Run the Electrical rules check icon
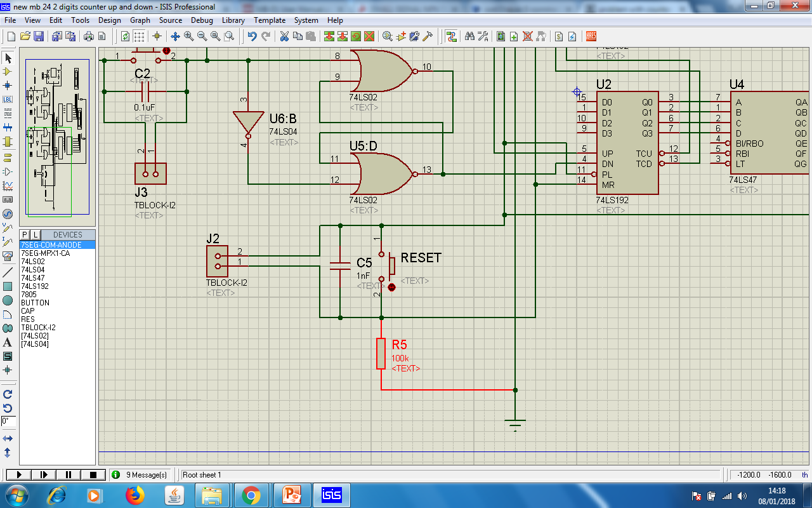The height and width of the screenshot is (508, 812). [572, 36]
